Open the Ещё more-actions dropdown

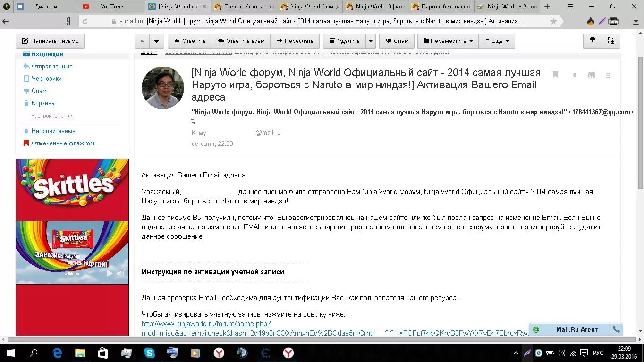[x=497, y=41]
